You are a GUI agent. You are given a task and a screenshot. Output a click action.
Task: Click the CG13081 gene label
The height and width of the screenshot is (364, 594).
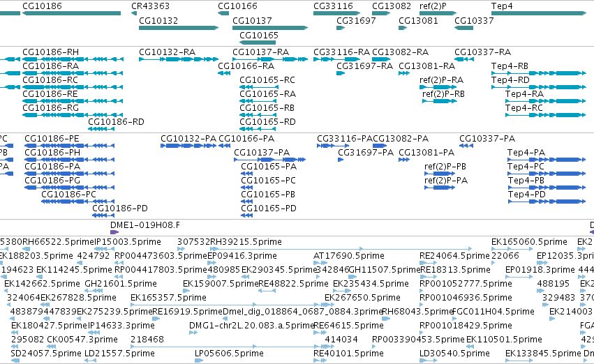(x=418, y=20)
